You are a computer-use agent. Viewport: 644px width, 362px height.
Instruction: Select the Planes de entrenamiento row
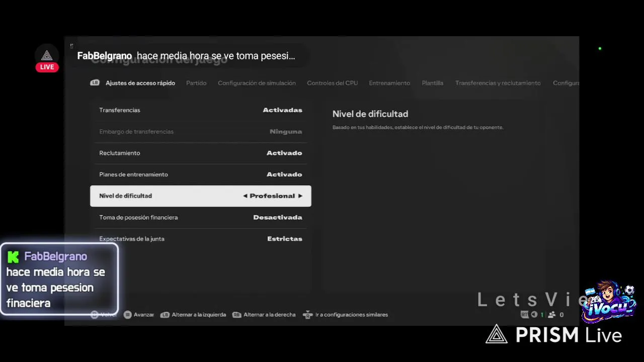[x=201, y=174]
